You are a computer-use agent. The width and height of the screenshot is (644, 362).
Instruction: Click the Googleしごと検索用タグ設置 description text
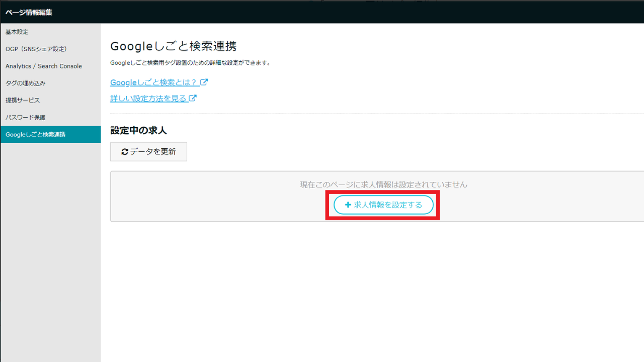[191, 63]
